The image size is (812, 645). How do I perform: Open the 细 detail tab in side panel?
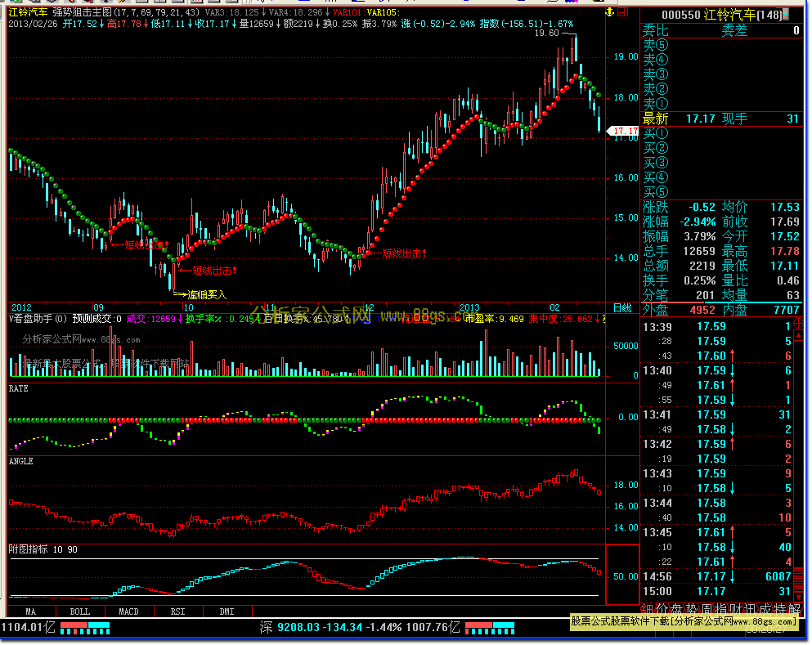point(648,609)
